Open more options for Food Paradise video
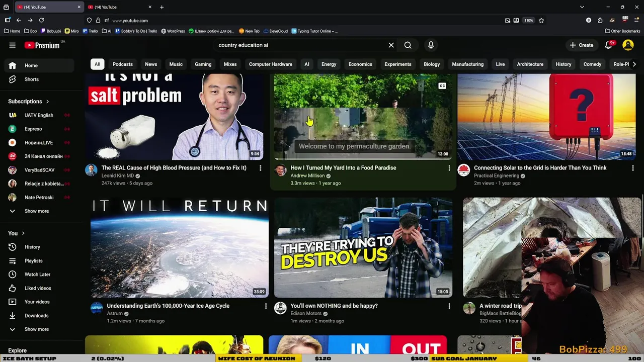Viewport: 644px width, 362px height. click(x=449, y=168)
